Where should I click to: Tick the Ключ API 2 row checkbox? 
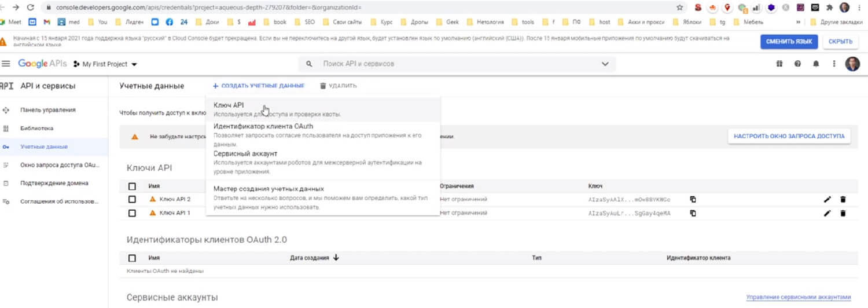(132, 199)
